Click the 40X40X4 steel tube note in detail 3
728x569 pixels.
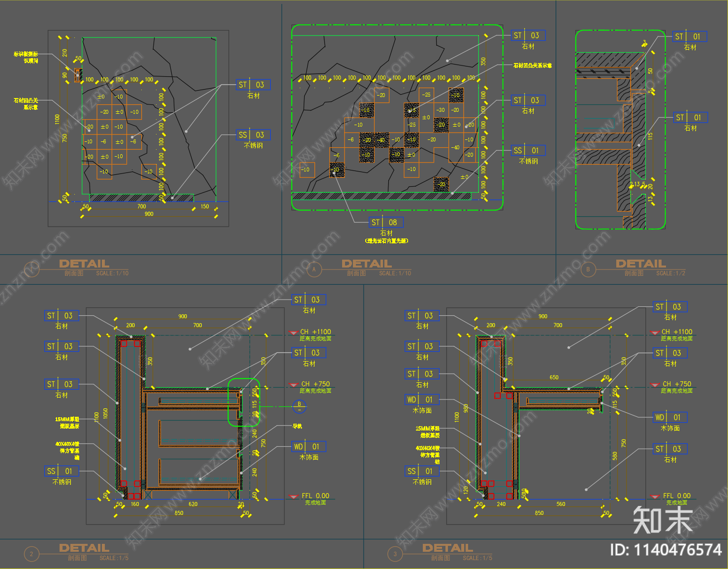tap(428, 455)
